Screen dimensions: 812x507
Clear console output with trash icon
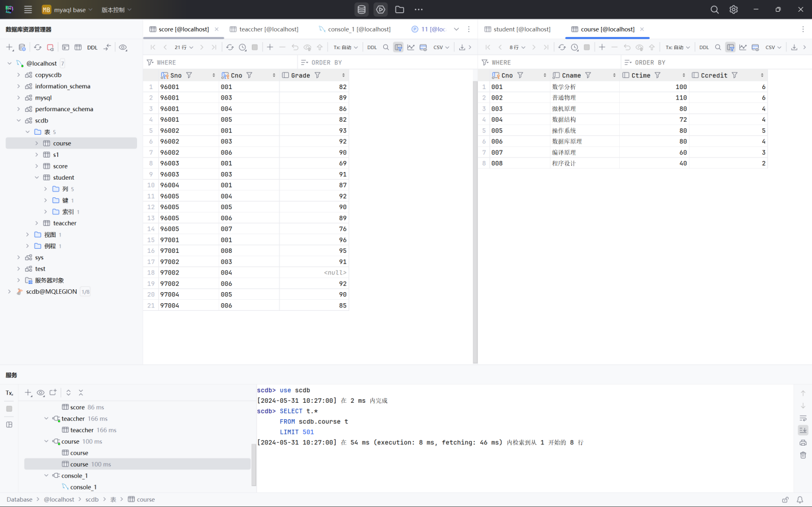point(803,455)
